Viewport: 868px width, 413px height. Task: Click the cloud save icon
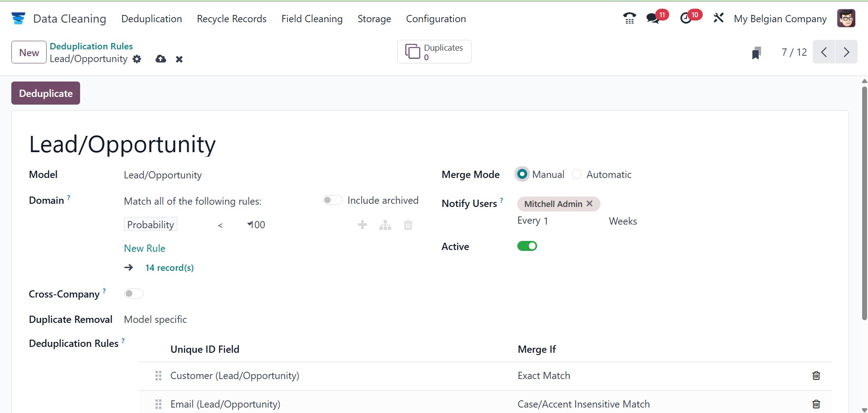tap(161, 59)
